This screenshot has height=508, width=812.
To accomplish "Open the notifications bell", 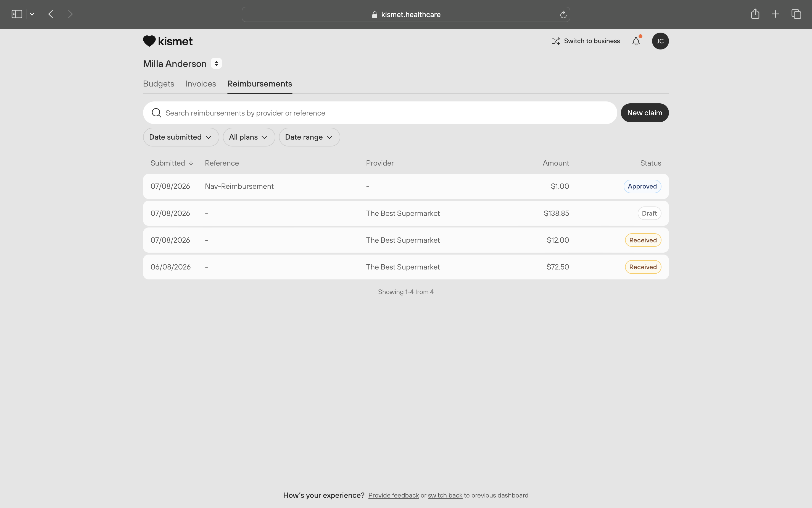I will coord(636,41).
